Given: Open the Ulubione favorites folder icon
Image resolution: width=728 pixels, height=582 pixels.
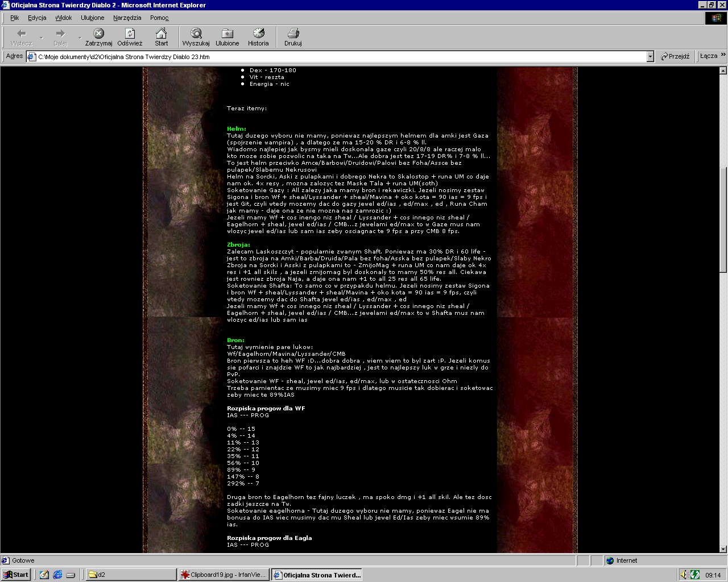Looking at the screenshot, I should click(x=227, y=34).
